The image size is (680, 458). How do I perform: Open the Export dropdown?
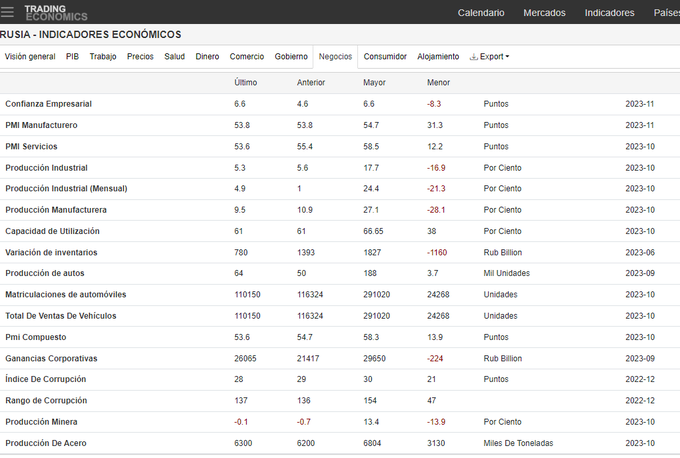[x=490, y=56]
